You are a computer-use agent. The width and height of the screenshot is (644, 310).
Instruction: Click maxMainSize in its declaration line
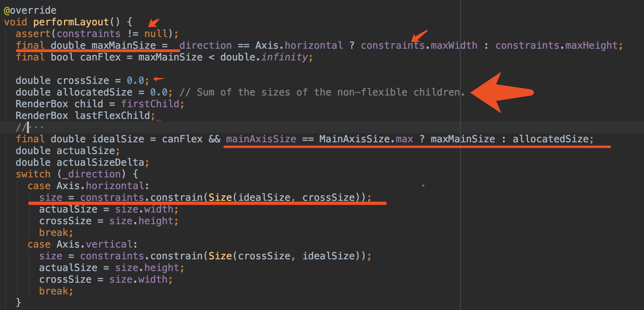(x=123, y=45)
